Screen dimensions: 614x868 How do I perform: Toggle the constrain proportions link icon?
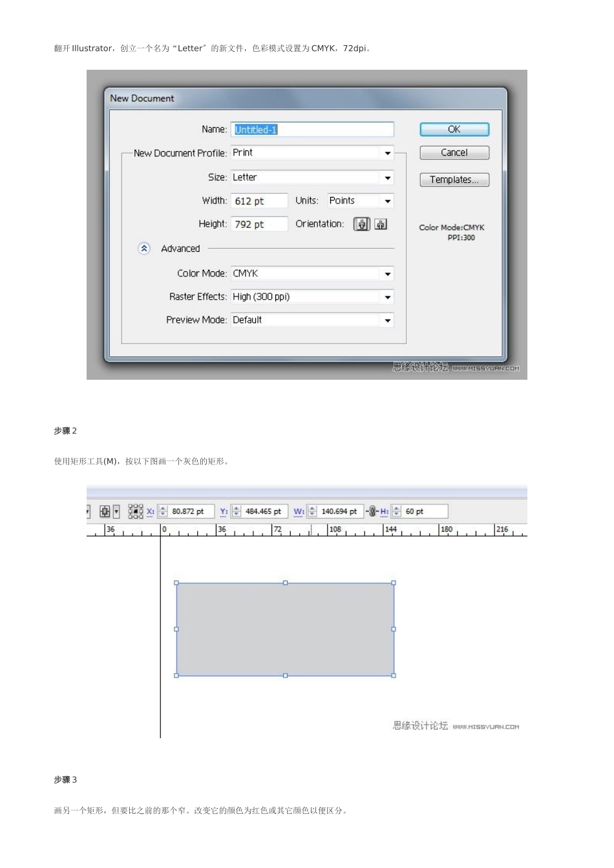pyautogui.click(x=372, y=512)
